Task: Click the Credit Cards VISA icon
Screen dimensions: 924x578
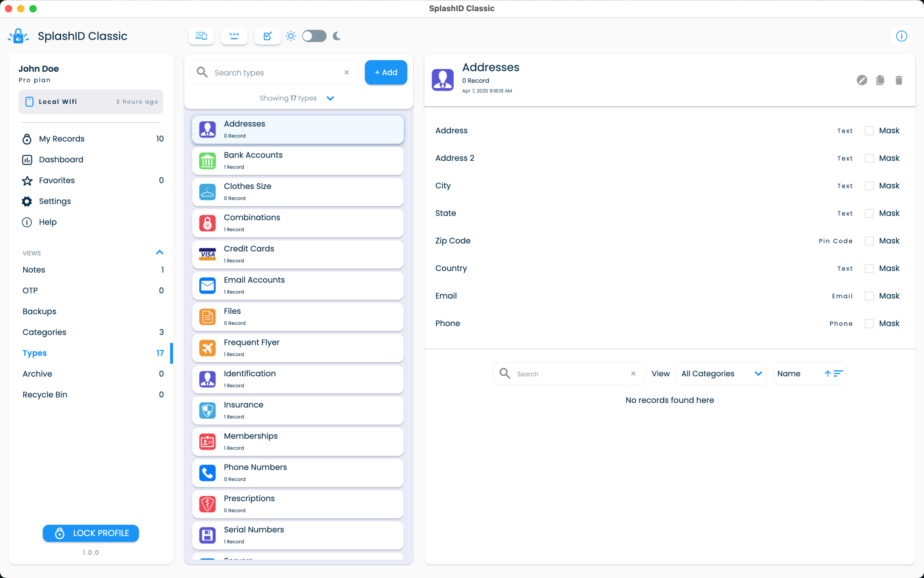Action: pos(207,255)
